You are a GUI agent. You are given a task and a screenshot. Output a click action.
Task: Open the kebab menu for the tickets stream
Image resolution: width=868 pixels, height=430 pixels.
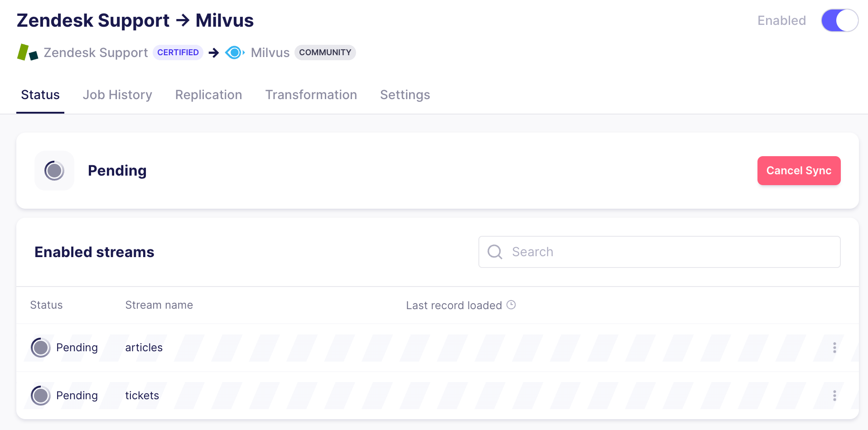tap(834, 395)
